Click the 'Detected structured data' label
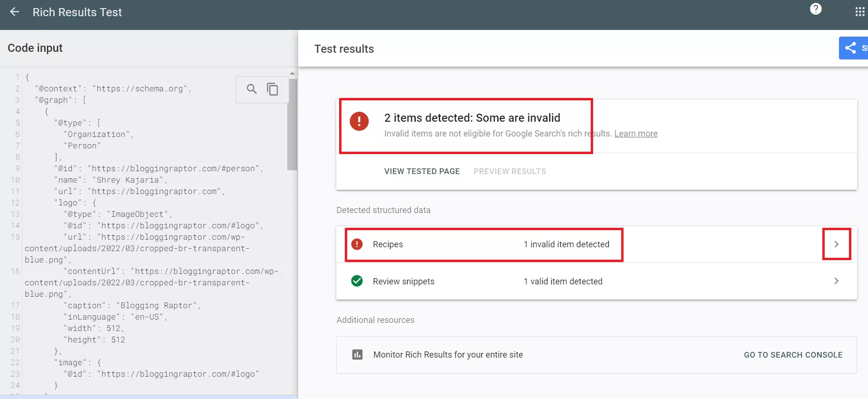 pos(383,210)
